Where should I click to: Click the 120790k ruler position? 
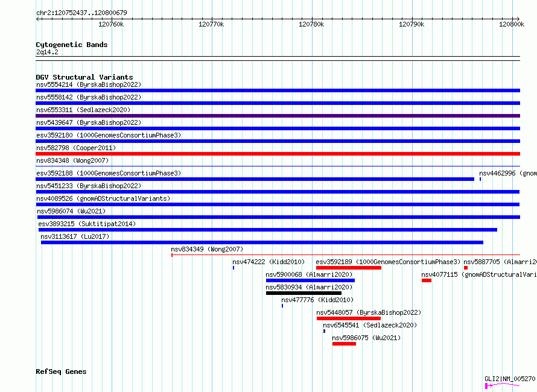pos(411,24)
